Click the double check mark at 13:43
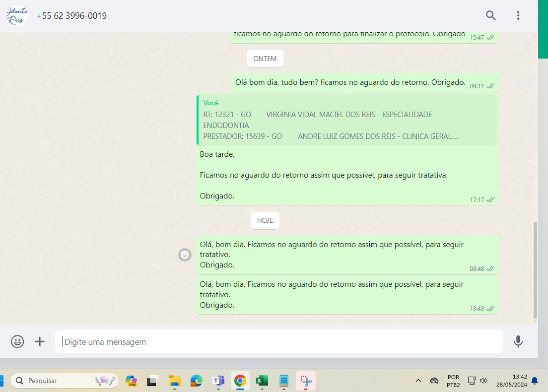Viewport: 548px width, 392px height. (490, 309)
